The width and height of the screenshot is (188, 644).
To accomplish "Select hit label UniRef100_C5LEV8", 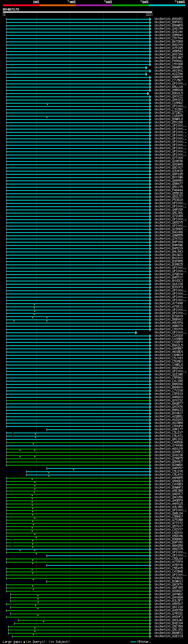I will 169,472.
